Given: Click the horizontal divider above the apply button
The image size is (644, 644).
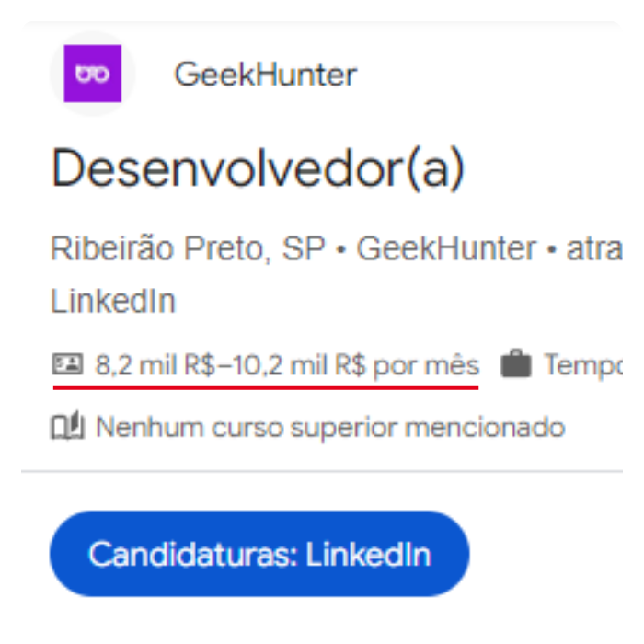Looking at the screenshot, I should click(322, 471).
